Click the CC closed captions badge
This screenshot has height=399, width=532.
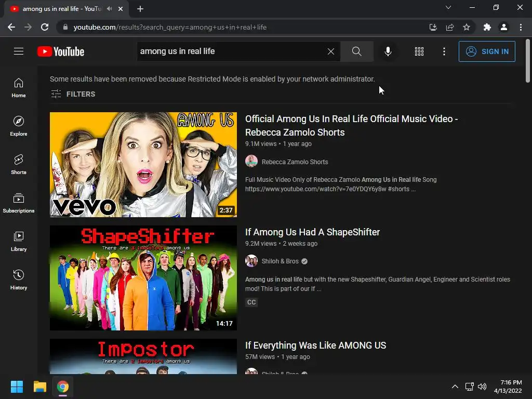coord(251,302)
